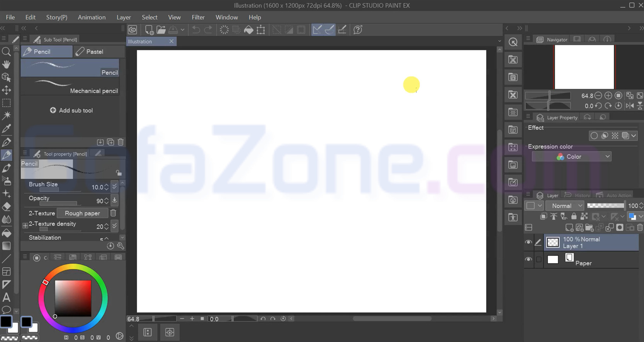The width and height of the screenshot is (644, 342).
Task: Open the Expression color dropdown
Action: [571, 157]
